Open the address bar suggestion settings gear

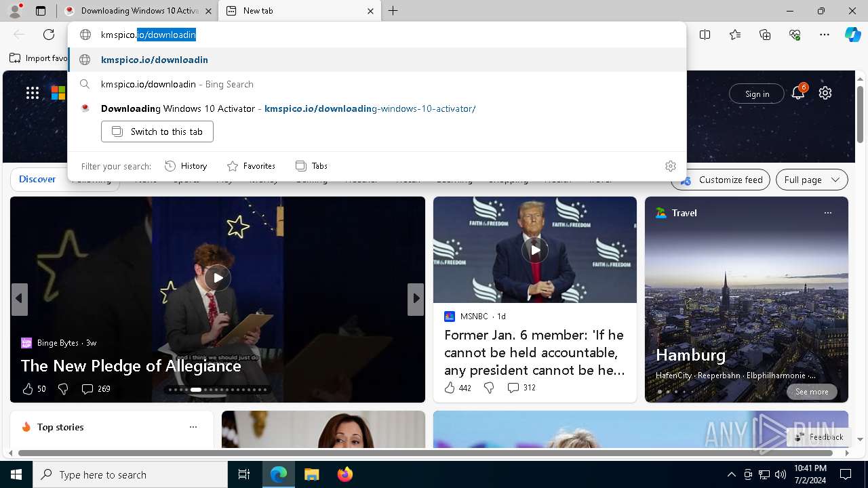click(x=671, y=166)
